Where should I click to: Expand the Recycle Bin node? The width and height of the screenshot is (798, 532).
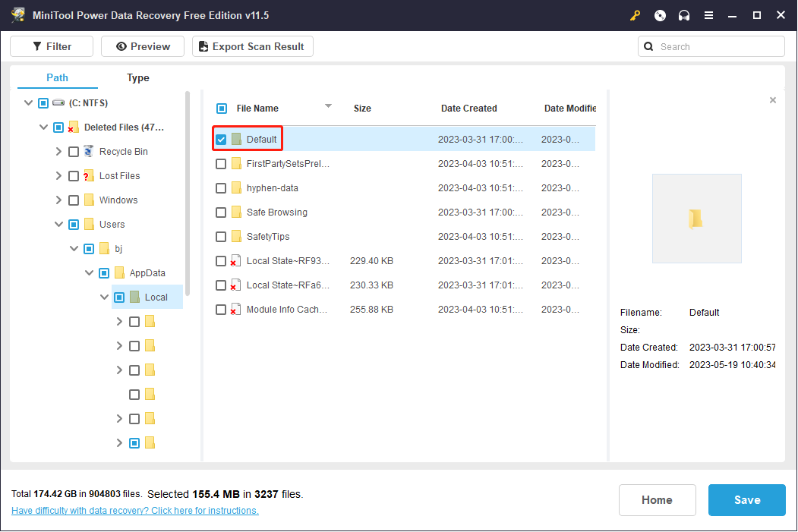(58, 152)
